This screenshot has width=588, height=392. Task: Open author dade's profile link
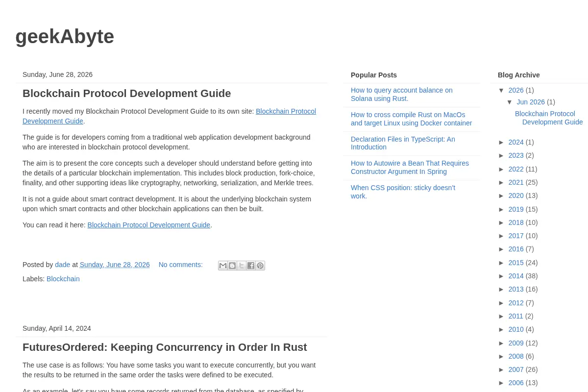[x=63, y=265]
